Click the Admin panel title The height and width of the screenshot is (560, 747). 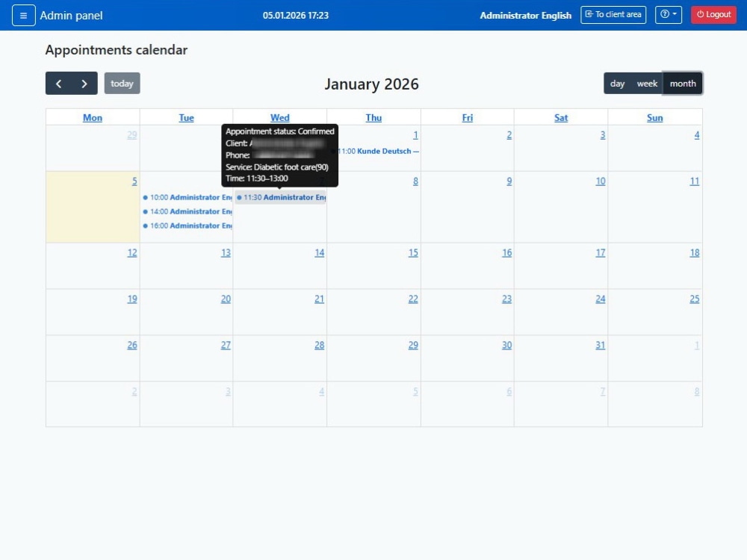[71, 15]
